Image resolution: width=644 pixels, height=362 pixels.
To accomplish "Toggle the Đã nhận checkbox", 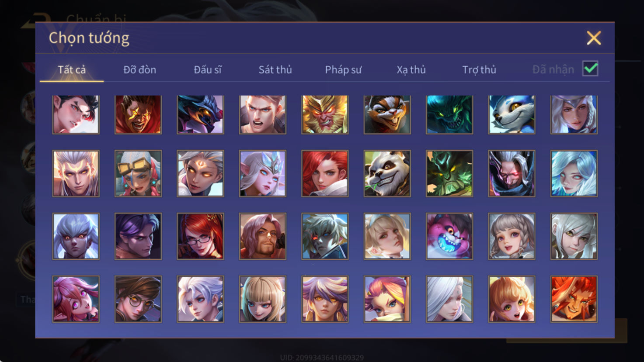I will [590, 69].
